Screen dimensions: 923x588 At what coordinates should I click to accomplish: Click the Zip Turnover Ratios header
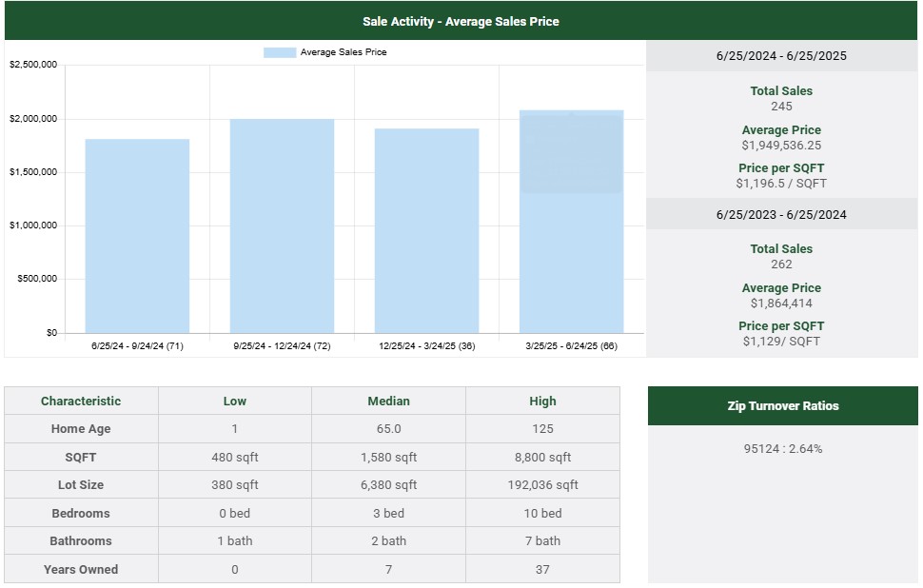(782, 405)
